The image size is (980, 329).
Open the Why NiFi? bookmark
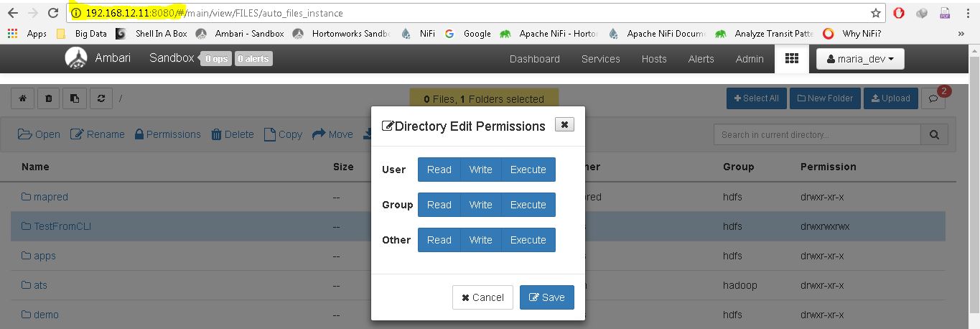coord(851,34)
